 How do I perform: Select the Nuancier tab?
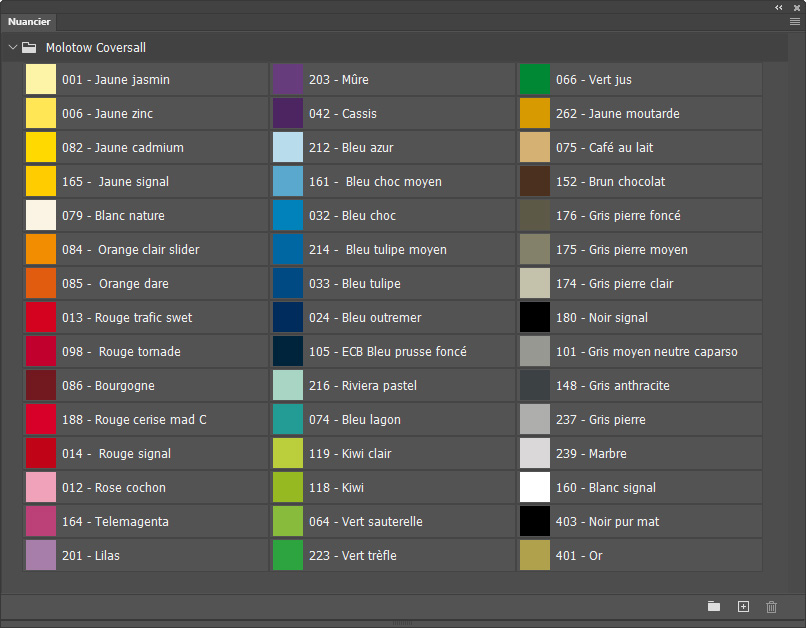pos(29,22)
